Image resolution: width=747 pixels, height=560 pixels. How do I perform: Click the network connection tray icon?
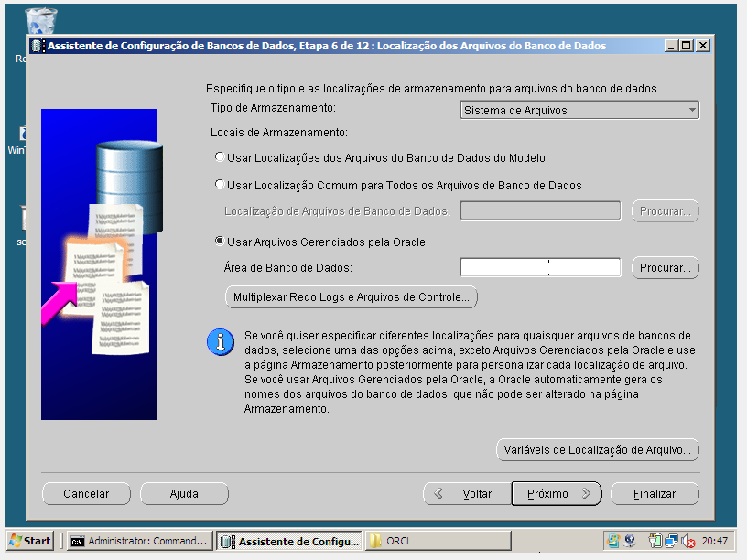[672, 541]
